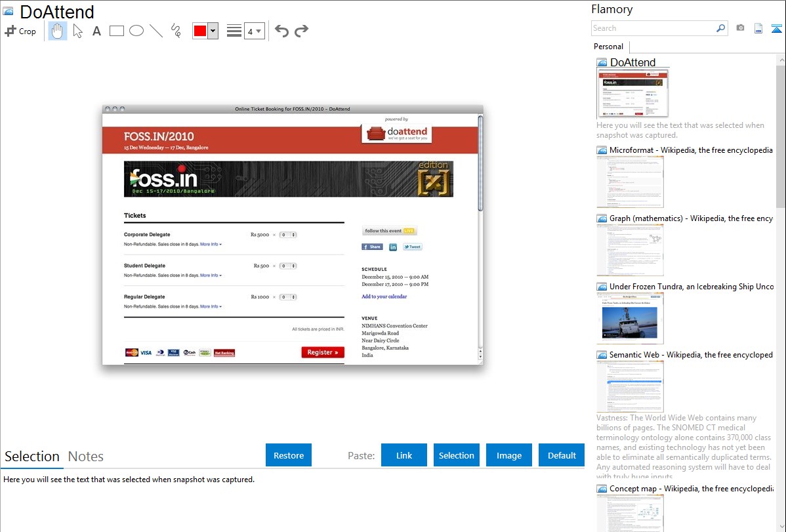Screen dimensions: 786x532
Task: Click the Graph (mathematics) - Wikipedia title
Action: 691,218
